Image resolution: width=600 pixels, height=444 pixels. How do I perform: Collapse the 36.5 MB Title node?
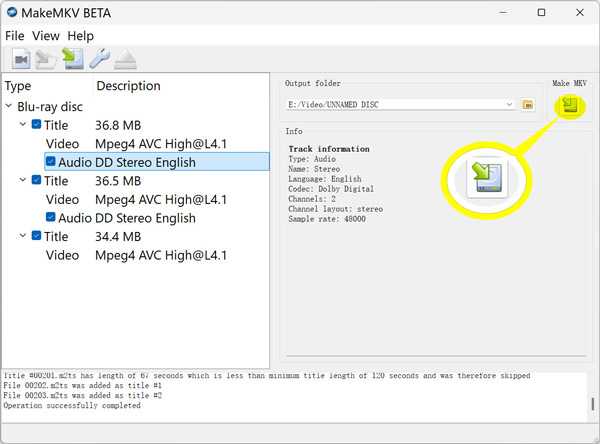(23, 180)
